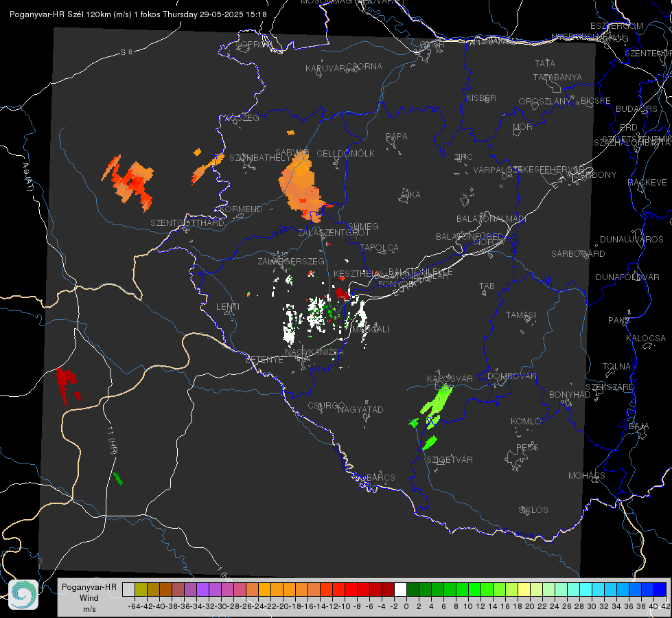Select the pale yellow swatch left of 20
672x618 pixels.
[x=524, y=589]
